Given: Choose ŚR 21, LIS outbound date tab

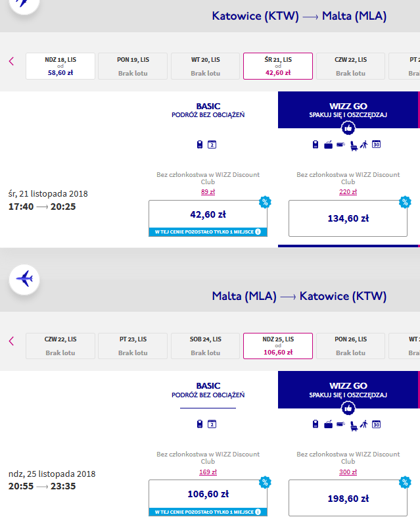Looking at the screenshot, I should (x=278, y=66).
